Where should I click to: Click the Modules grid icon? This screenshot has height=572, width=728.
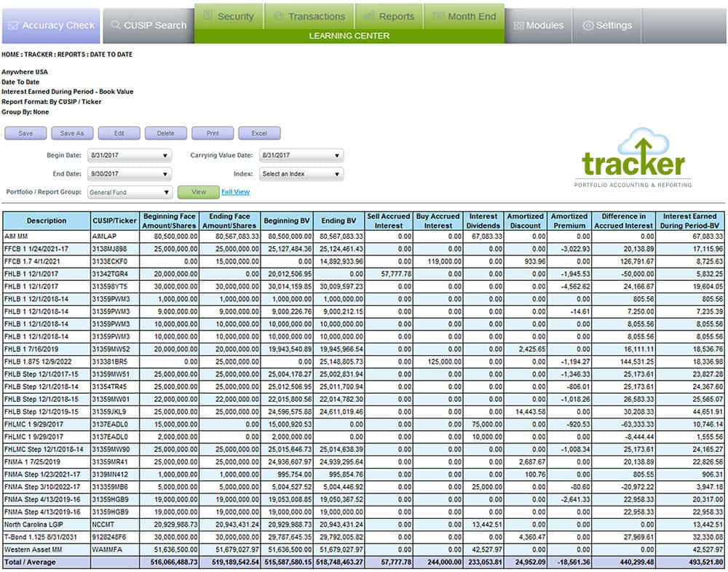(x=518, y=25)
